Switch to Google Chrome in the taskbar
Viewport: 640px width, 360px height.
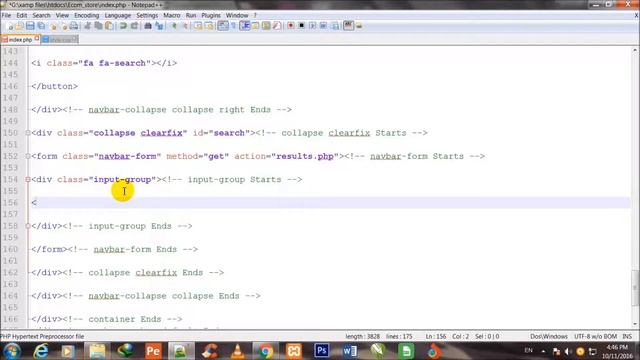point(266,351)
